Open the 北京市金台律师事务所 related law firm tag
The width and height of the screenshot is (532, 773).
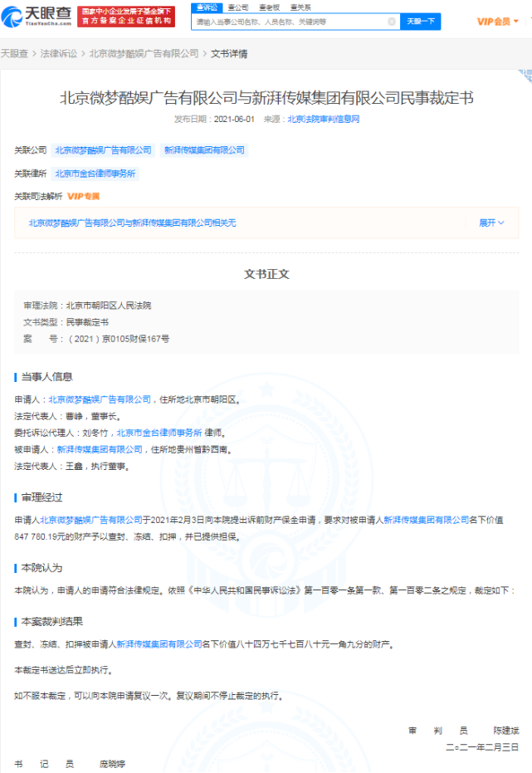(95, 174)
